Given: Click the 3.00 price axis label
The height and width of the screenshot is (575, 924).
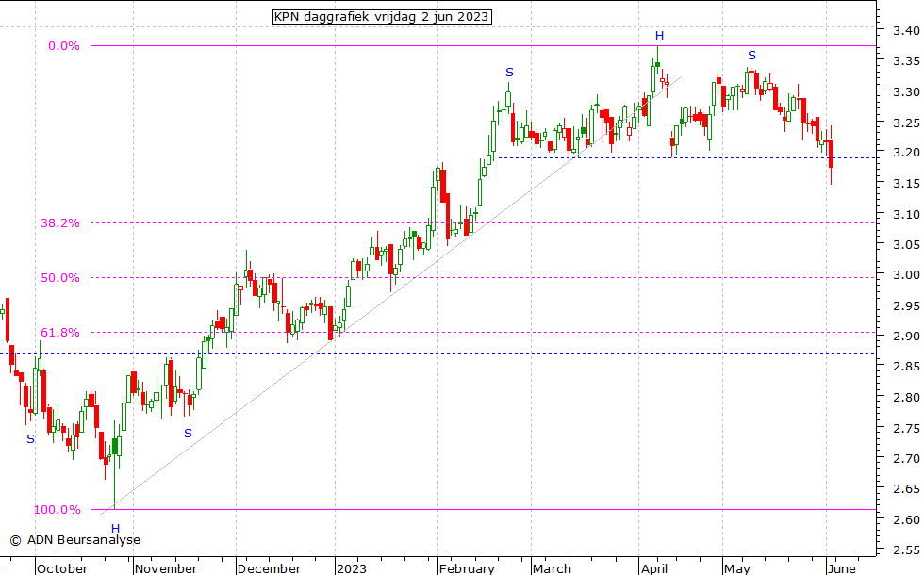Looking at the screenshot, I should (x=906, y=275).
